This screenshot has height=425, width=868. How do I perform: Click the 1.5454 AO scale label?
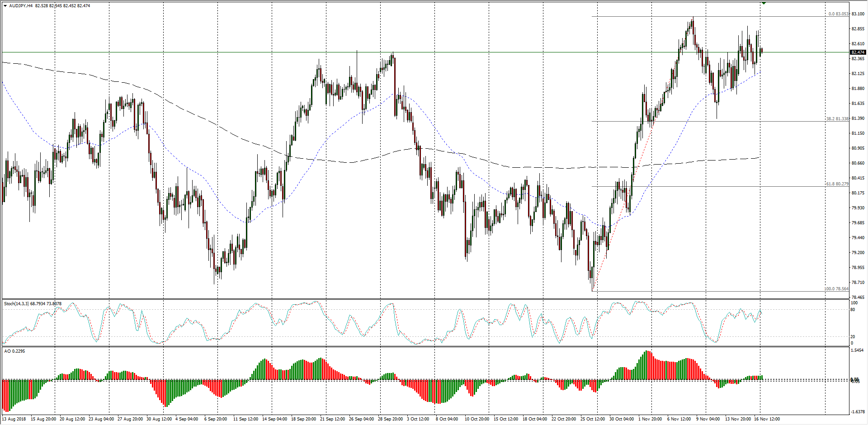(x=858, y=350)
